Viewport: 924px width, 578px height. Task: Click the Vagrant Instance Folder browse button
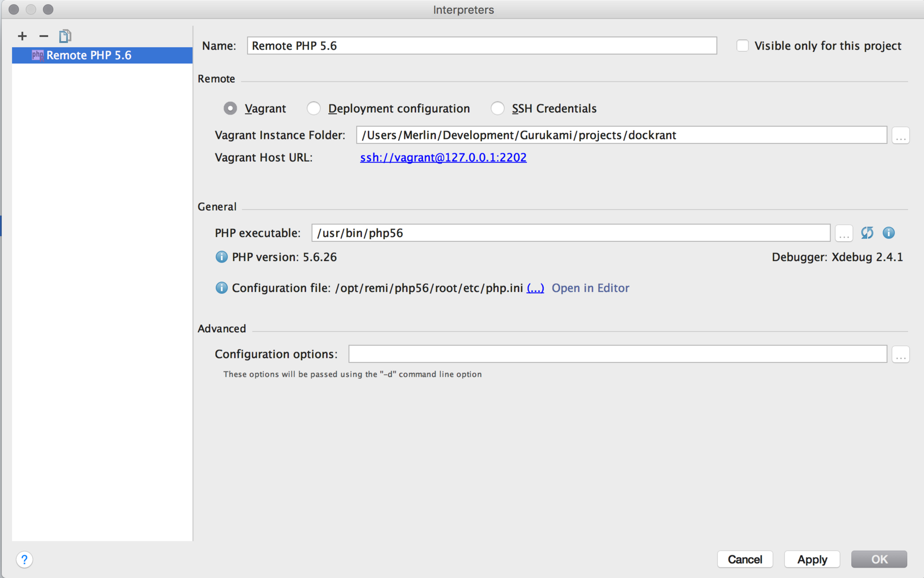901,135
